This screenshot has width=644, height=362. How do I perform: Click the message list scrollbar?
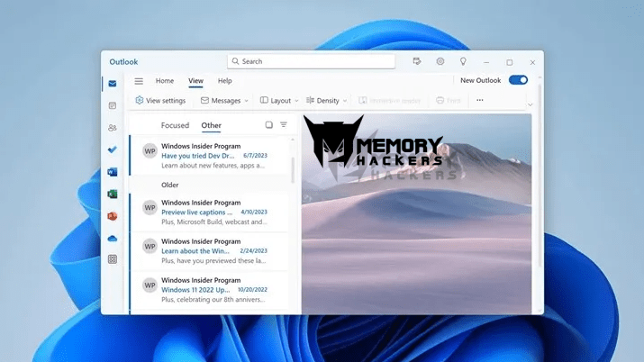point(293,170)
